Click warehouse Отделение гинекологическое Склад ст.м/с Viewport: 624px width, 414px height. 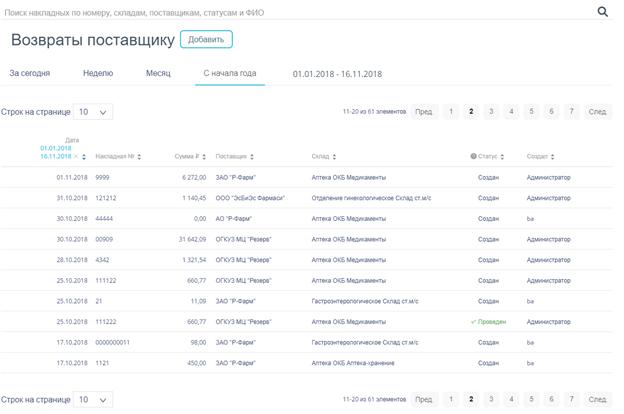(x=371, y=198)
